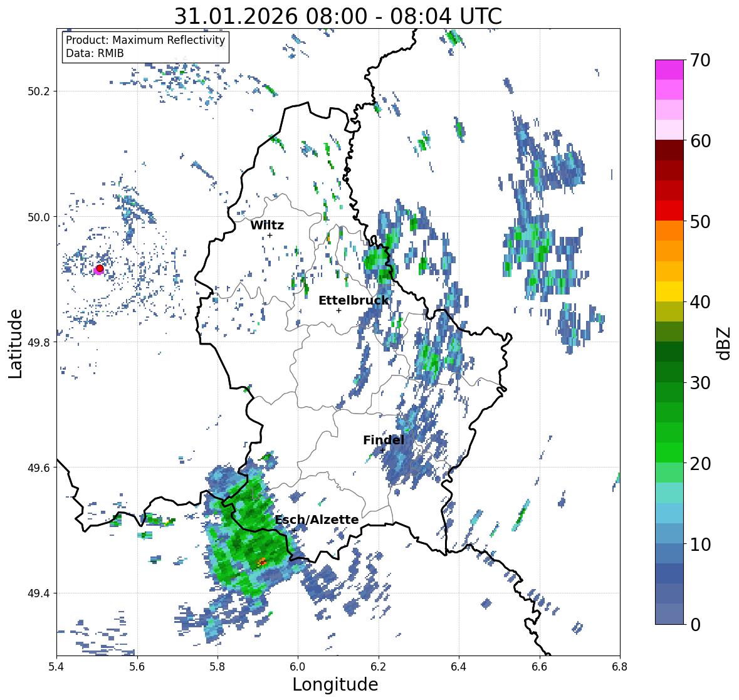
Task: Click the 5.6 longitude tick label
Action: 137,667
